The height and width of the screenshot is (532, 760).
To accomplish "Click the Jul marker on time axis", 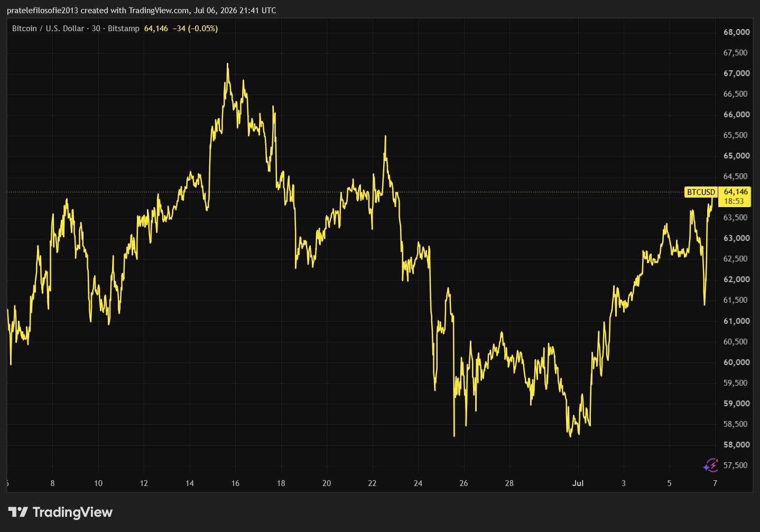I will coord(578,483).
